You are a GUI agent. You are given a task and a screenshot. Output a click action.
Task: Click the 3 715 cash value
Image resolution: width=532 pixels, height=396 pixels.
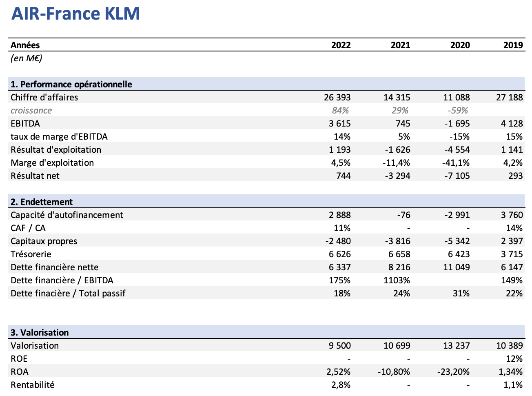512,254
